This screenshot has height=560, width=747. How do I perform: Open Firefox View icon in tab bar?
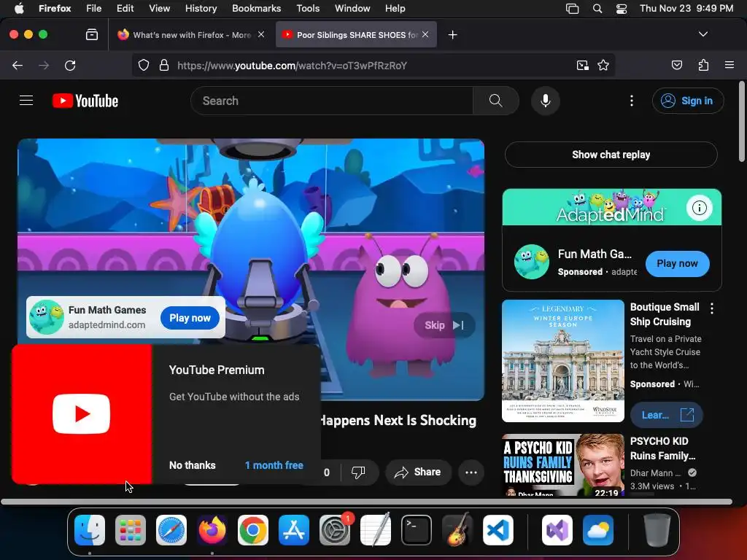[91, 35]
